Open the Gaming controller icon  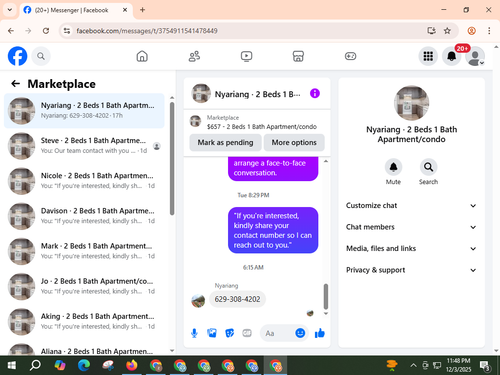pyautogui.click(x=350, y=56)
